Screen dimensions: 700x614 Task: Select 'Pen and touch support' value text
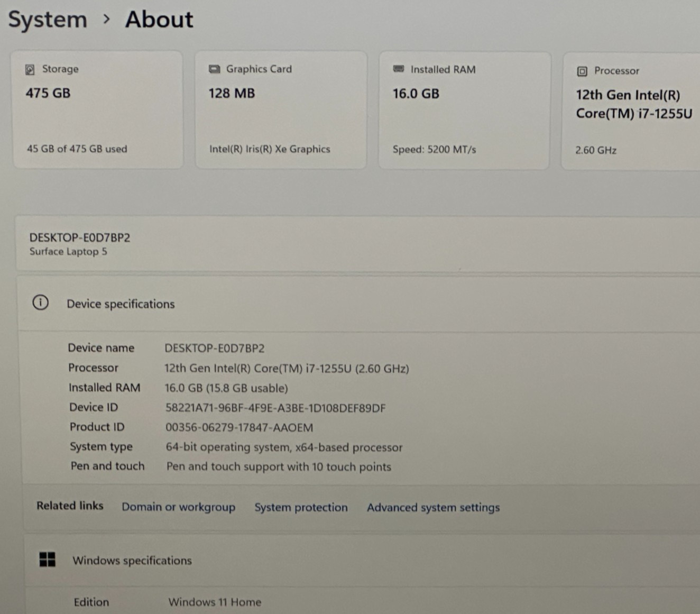(279, 467)
